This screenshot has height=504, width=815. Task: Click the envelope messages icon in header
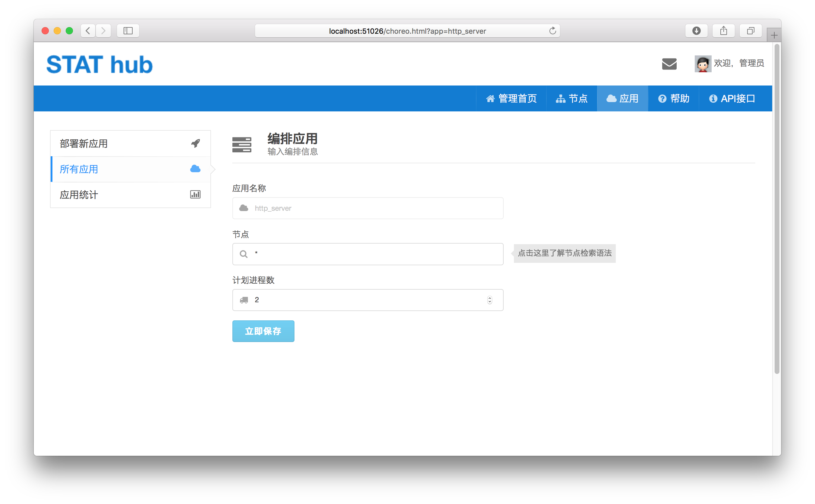(669, 64)
